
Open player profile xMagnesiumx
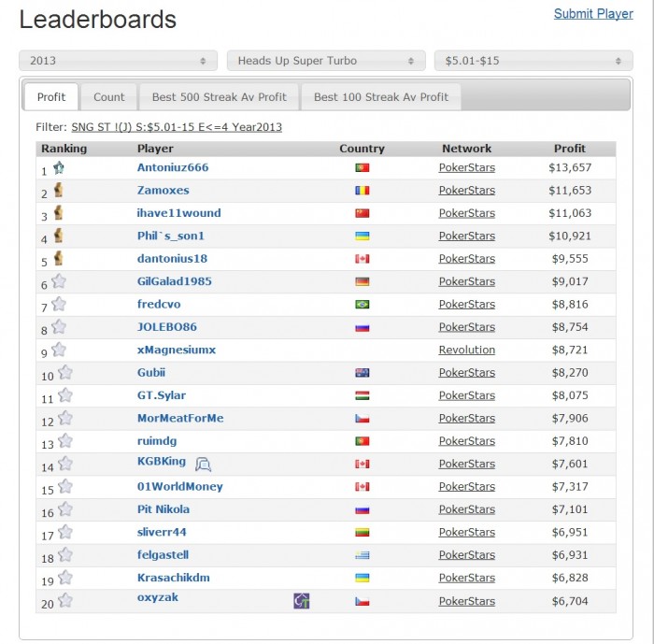[177, 350]
